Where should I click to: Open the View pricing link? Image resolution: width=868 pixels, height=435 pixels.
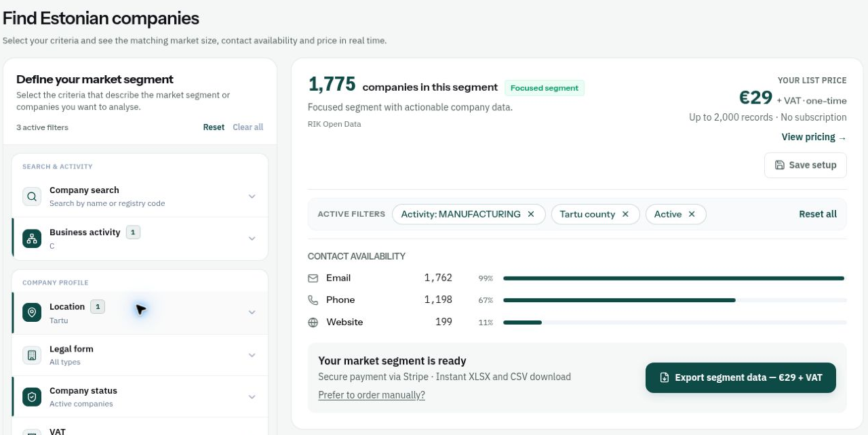point(814,137)
